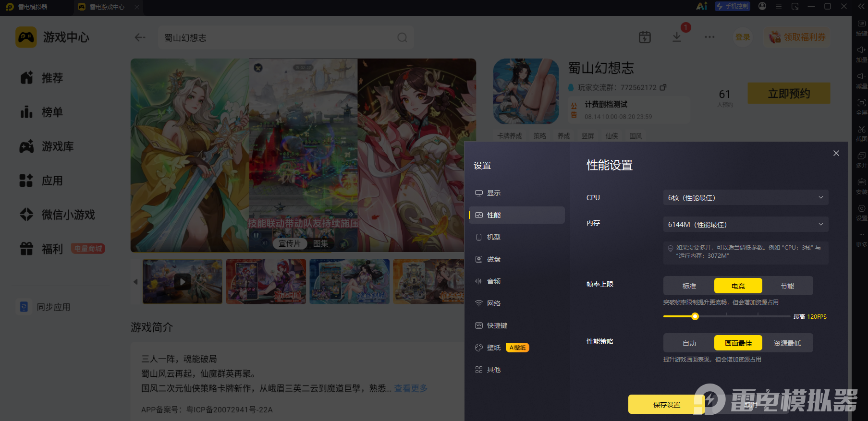Open the 机型 device model settings
Viewport: 868px width, 421px height.
coord(516,237)
